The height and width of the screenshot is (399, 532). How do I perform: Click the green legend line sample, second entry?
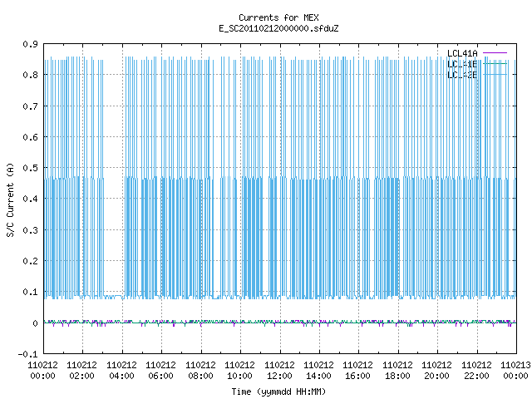pyautogui.click(x=495, y=63)
